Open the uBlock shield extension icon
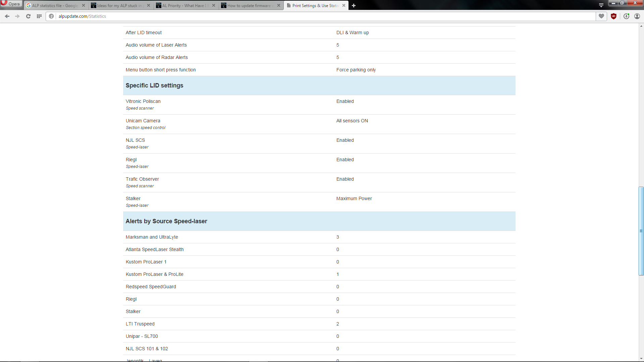Image resolution: width=644 pixels, height=362 pixels. tap(614, 16)
